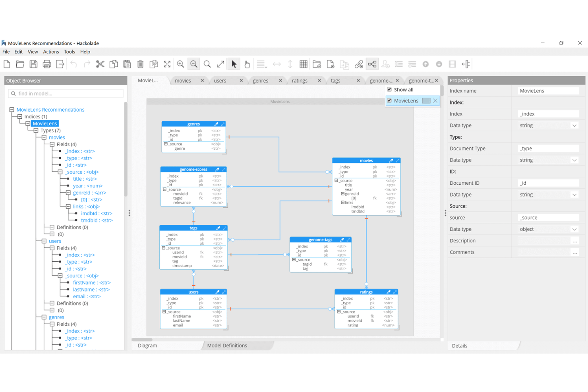Viewport: 588px width, 392px height.
Task: Open Comments editor ellipsis button
Action: coord(575,252)
